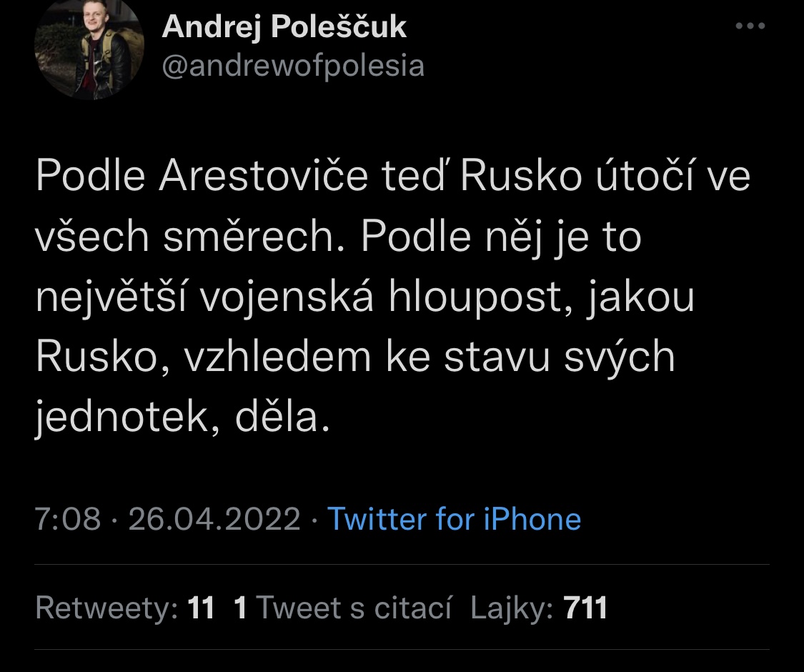View the Retweety list
The height and width of the screenshot is (672, 804).
(x=106, y=608)
